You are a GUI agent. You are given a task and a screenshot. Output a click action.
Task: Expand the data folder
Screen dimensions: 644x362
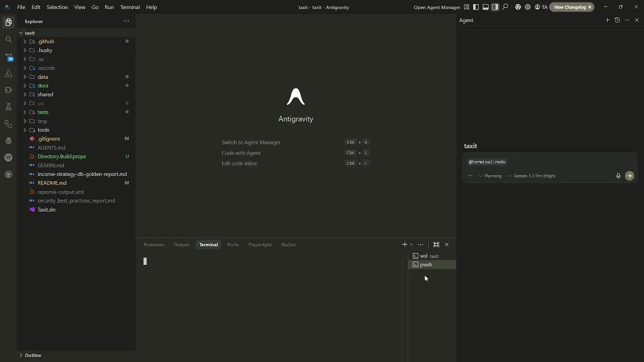[x=76, y=77]
